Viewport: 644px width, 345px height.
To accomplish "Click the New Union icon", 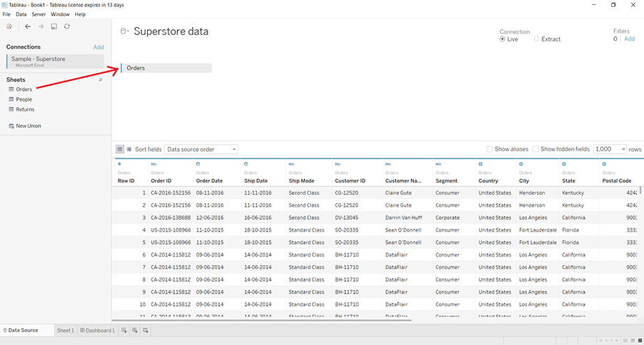I will [x=11, y=126].
